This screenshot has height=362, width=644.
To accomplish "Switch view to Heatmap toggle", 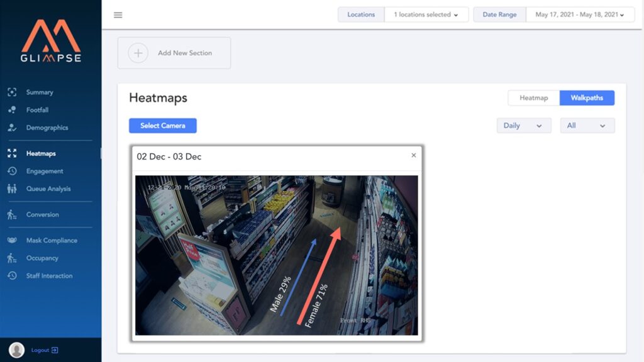I will pos(533,98).
